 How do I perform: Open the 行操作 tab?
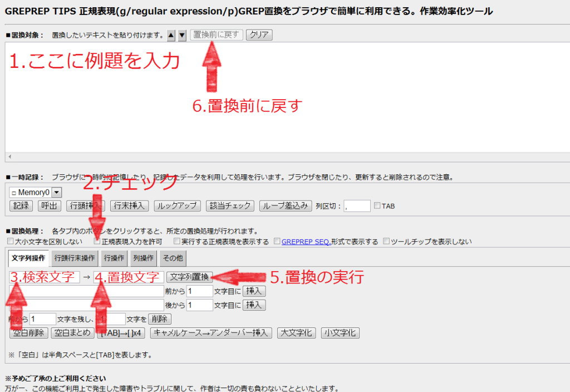[x=114, y=258]
